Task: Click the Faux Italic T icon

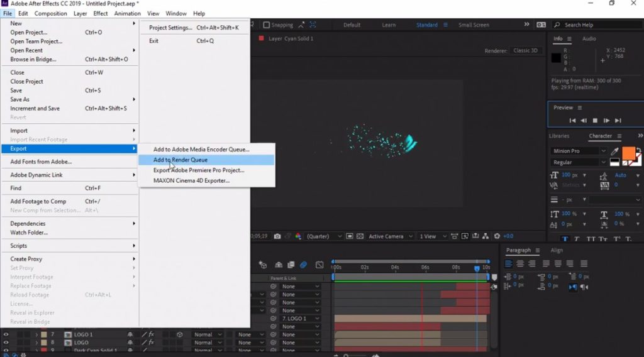Action: tap(577, 239)
